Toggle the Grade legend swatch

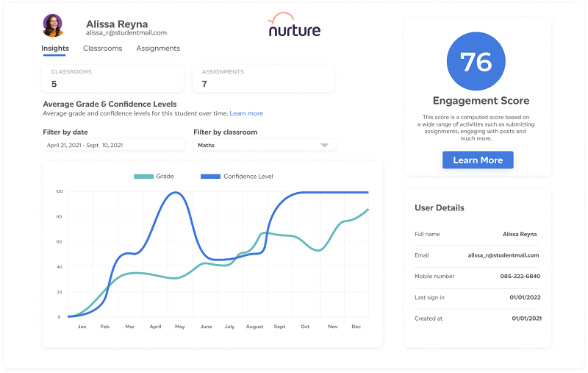point(143,177)
